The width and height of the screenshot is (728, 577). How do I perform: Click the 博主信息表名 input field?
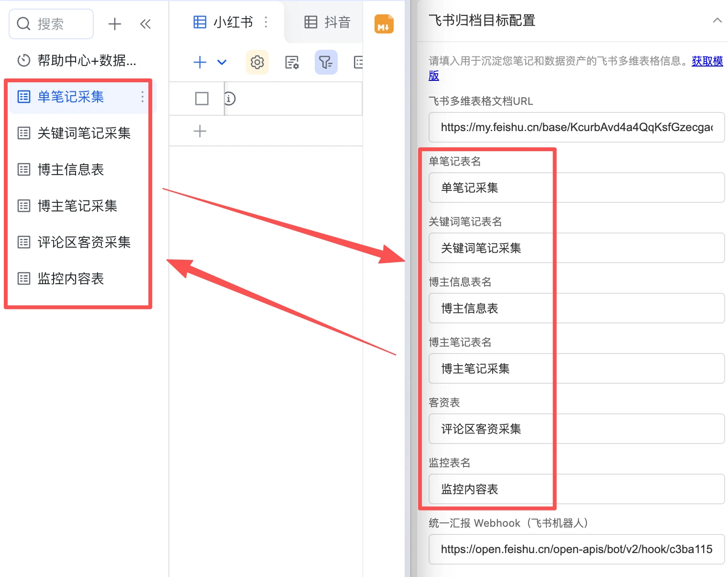[x=577, y=308]
